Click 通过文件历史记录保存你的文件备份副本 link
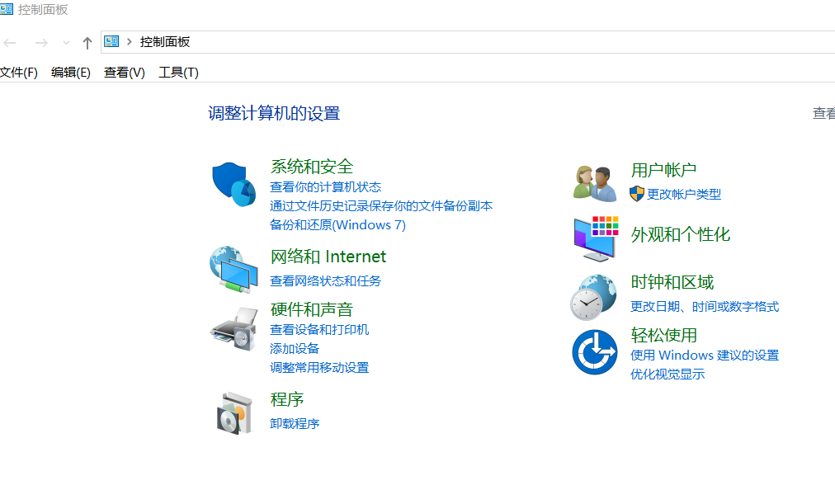This screenshot has width=835, height=504. click(381, 206)
